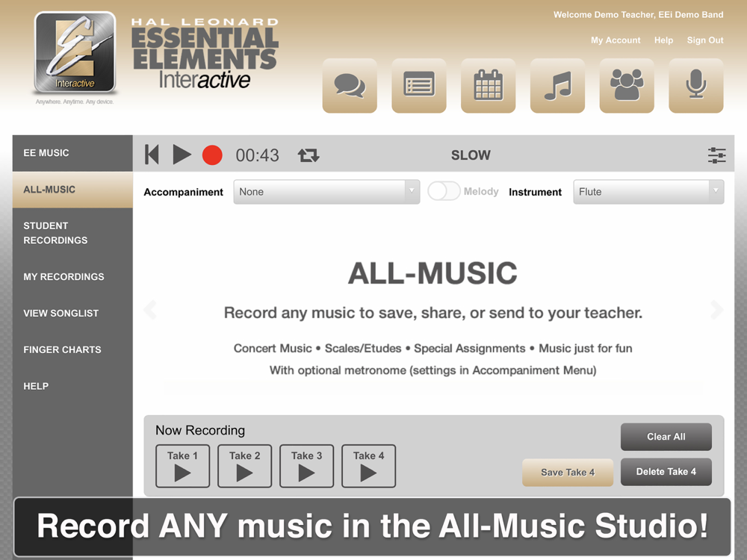This screenshot has width=747, height=560.
Task: Open FINGER CHARTS in the sidebar
Action: tap(72, 349)
